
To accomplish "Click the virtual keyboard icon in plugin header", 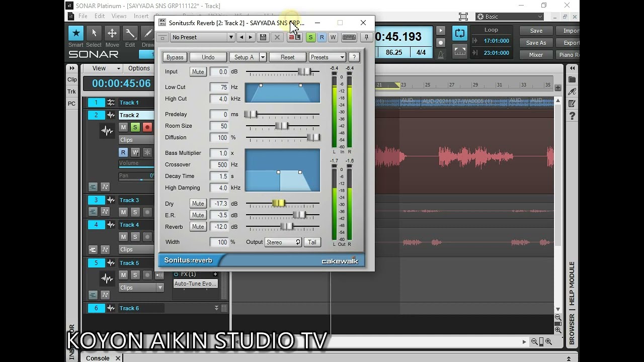I will coord(349,37).
